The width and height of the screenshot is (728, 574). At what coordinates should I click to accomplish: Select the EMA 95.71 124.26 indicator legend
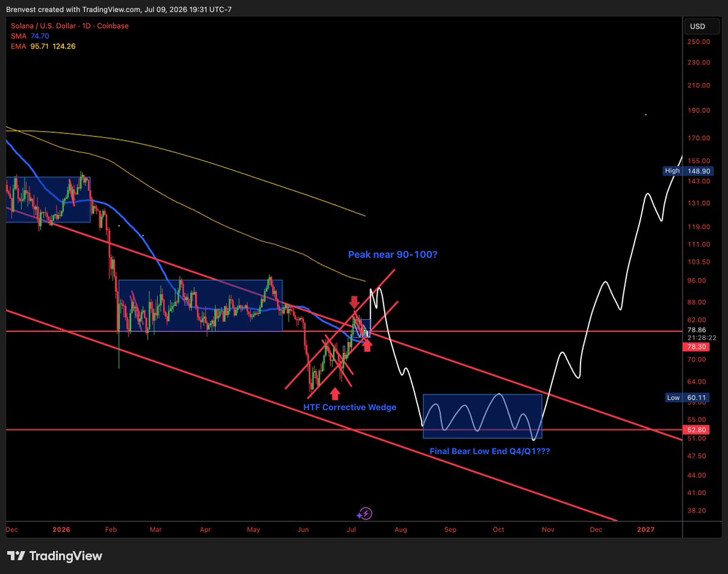(42, 46)
